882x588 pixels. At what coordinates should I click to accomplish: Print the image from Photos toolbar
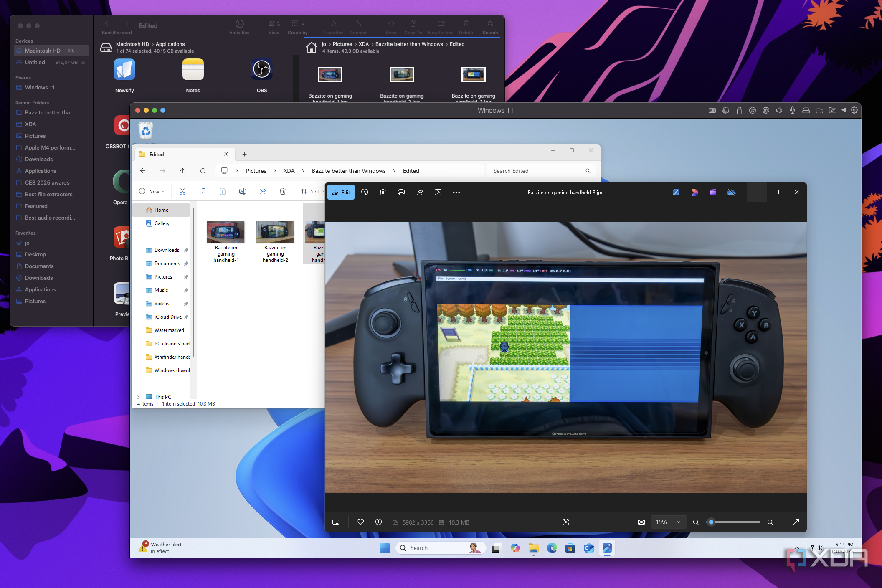tap(401, 192)
